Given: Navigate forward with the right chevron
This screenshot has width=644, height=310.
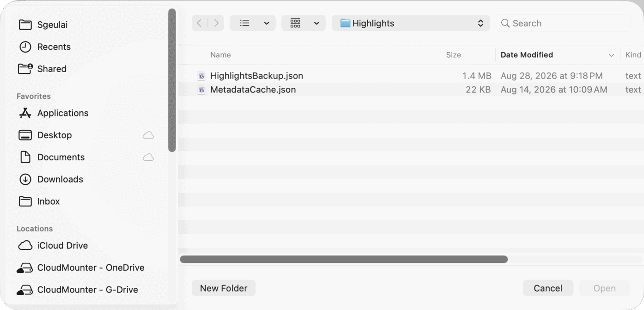Looking at the screenshot, I should coord(216,23).
